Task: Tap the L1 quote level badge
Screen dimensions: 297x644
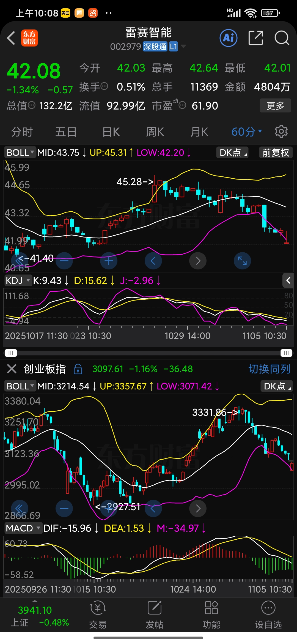Action: pyautogui.click(x=174, y=47)
